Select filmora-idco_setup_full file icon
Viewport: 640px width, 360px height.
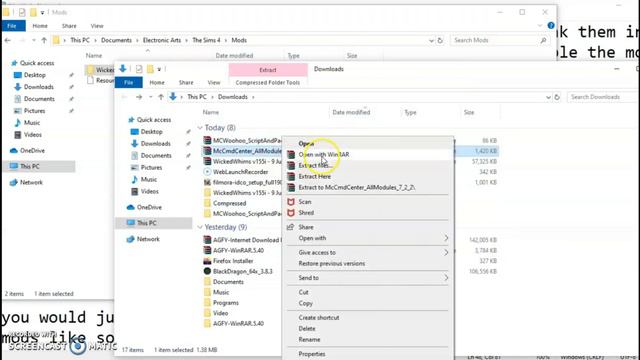[207, 182]
